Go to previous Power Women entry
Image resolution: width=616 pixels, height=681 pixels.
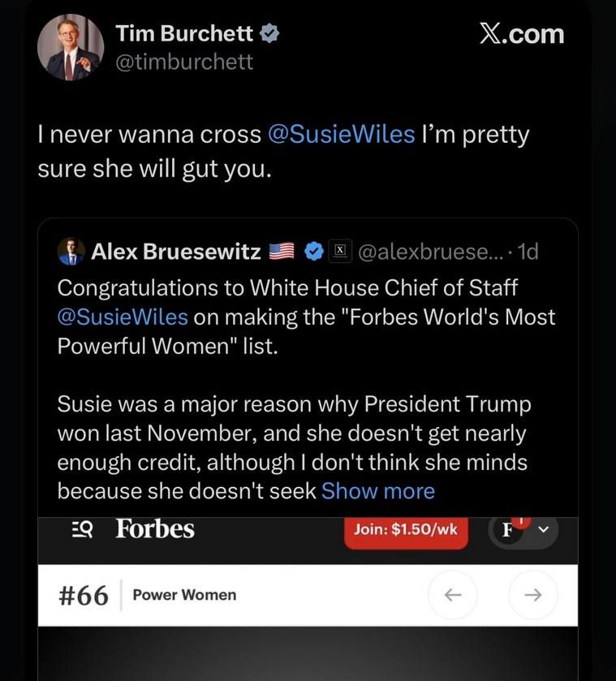[453, 595]
